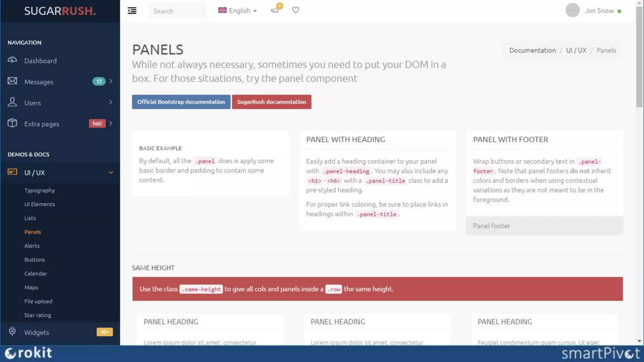644x362 pixels.
Task: Open the notifications megaphone icon
Action: click(275, 10)
